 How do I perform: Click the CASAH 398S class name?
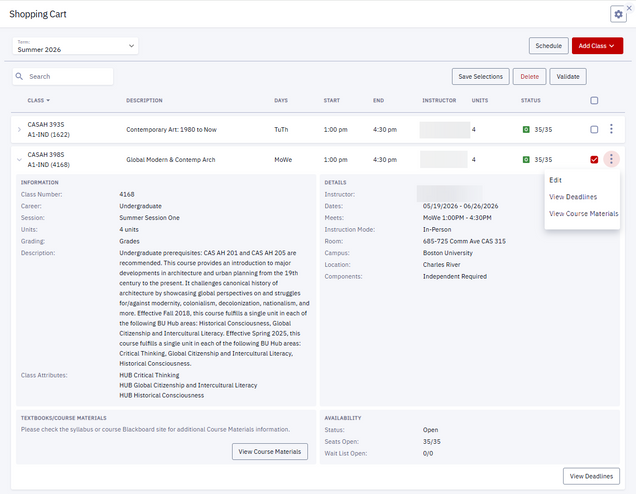46,155
